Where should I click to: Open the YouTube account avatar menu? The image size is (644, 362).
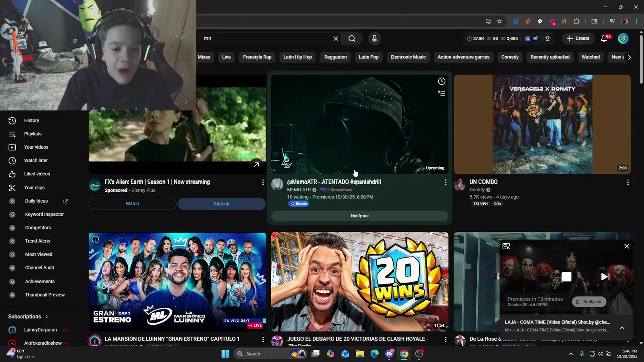[x=623, y=38]
